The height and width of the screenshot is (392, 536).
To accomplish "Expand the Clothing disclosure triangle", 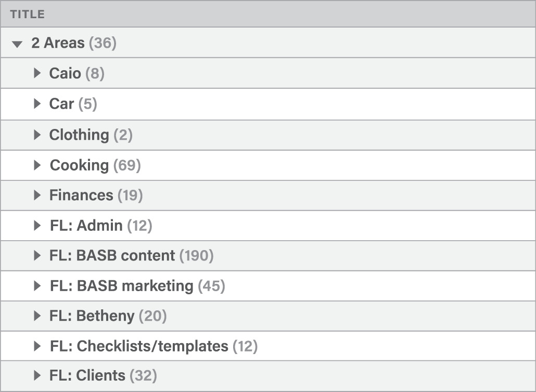I will pos(36,135).
